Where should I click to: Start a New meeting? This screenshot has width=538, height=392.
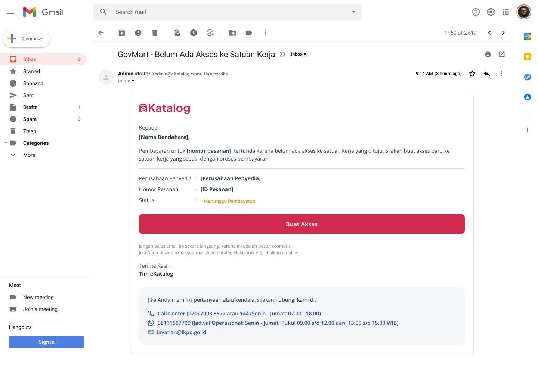coord(38,297)
